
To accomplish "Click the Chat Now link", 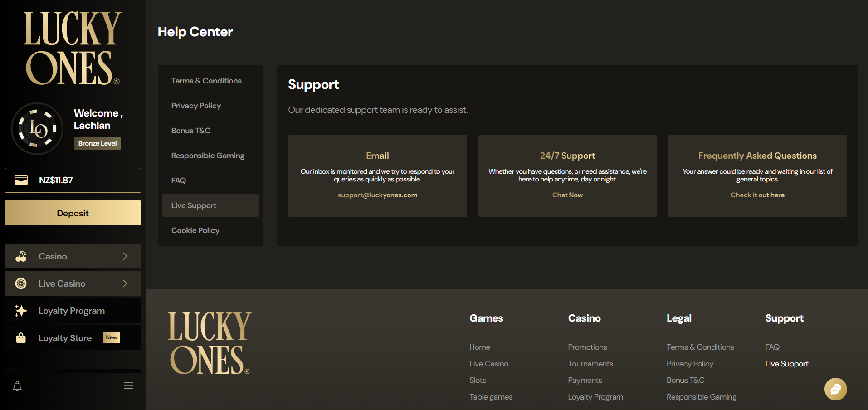I will point(567,195).
